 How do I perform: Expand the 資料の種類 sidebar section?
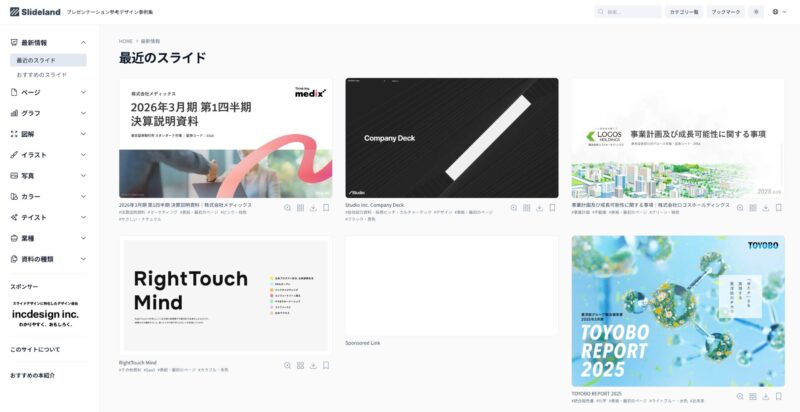point(48,259)
